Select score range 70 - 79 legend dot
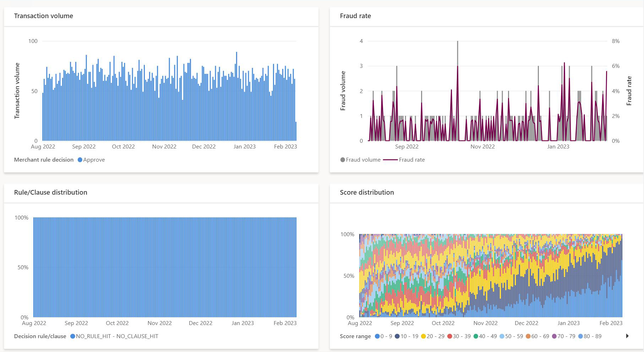644x352 pixels. (x=554, y=336)
